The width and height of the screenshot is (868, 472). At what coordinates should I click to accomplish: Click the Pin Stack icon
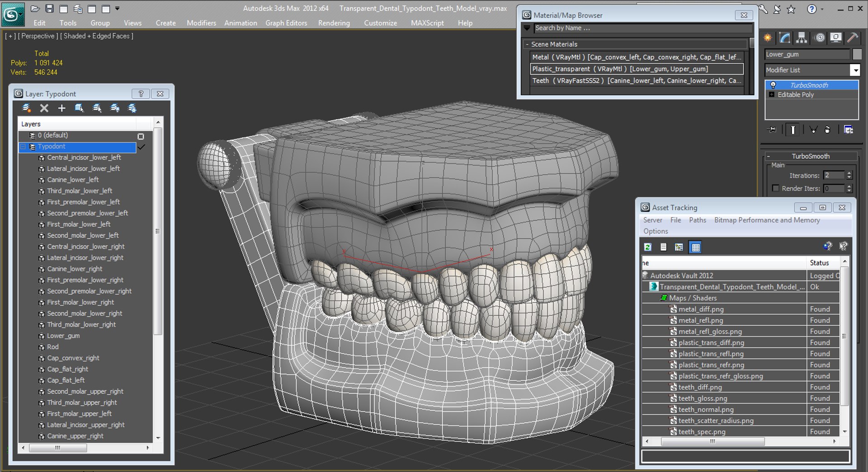(x=772, y=130)
